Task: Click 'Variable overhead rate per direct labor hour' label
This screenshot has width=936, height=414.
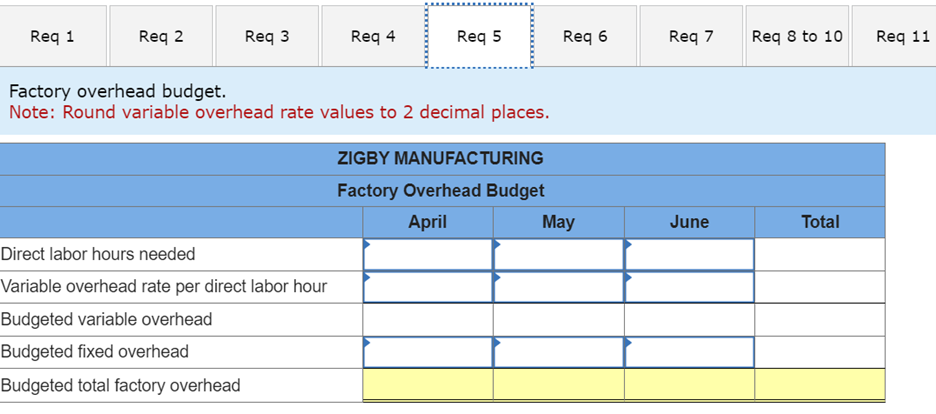Action: pos(164,287)
